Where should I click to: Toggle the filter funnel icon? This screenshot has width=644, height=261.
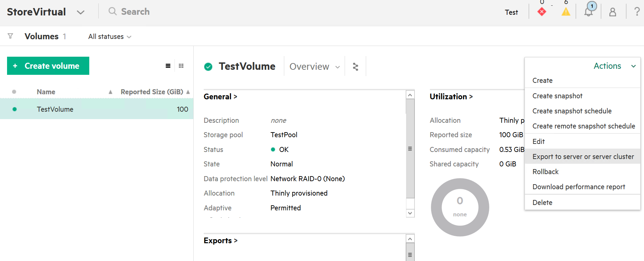point(10,36)
